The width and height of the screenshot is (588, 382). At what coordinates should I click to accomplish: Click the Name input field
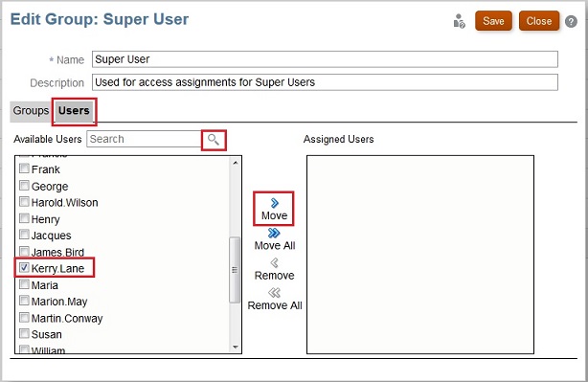click(x=325, y=59)
